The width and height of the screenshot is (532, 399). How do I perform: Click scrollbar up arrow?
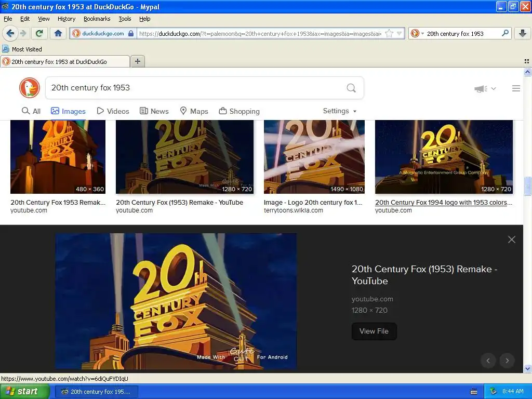[x=527, y=72]
